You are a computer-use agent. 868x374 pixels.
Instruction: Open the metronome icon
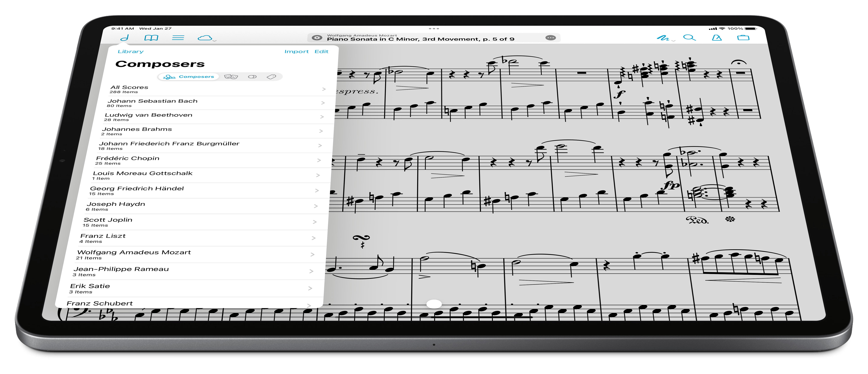[717, 38]
